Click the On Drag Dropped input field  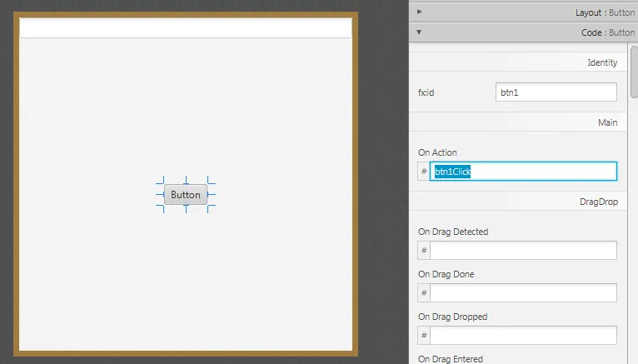pos(523,336)
